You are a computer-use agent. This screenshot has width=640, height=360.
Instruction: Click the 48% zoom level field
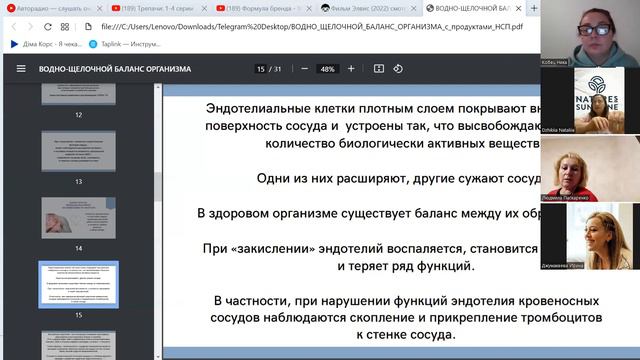point(327,69)
